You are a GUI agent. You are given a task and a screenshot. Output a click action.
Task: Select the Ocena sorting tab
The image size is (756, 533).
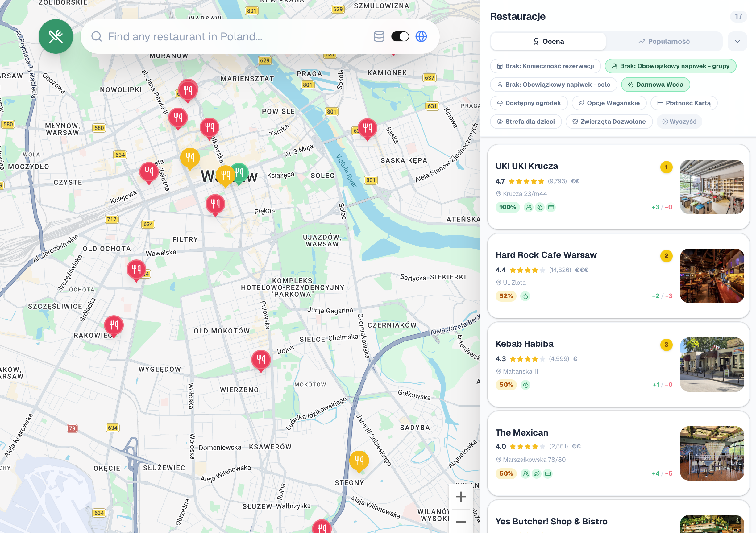(548, 41)
